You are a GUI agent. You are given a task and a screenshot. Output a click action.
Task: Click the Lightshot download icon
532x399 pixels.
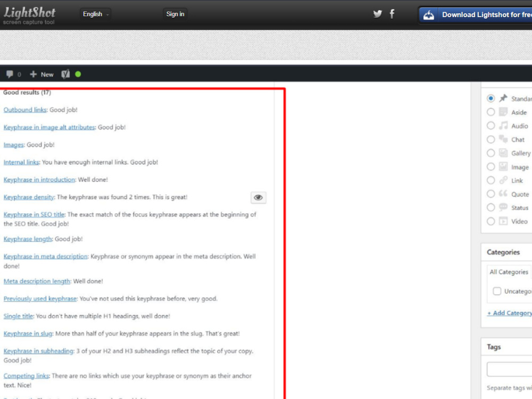coord(428,15)
